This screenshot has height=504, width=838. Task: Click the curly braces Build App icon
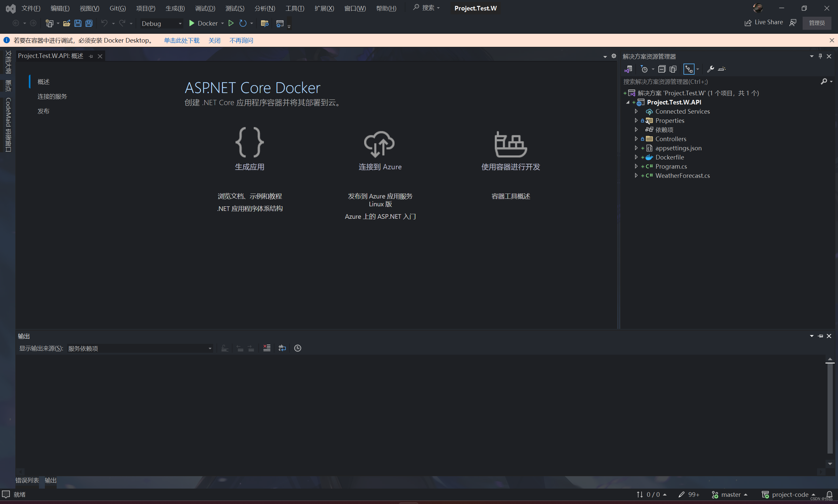tap(250, 142)
